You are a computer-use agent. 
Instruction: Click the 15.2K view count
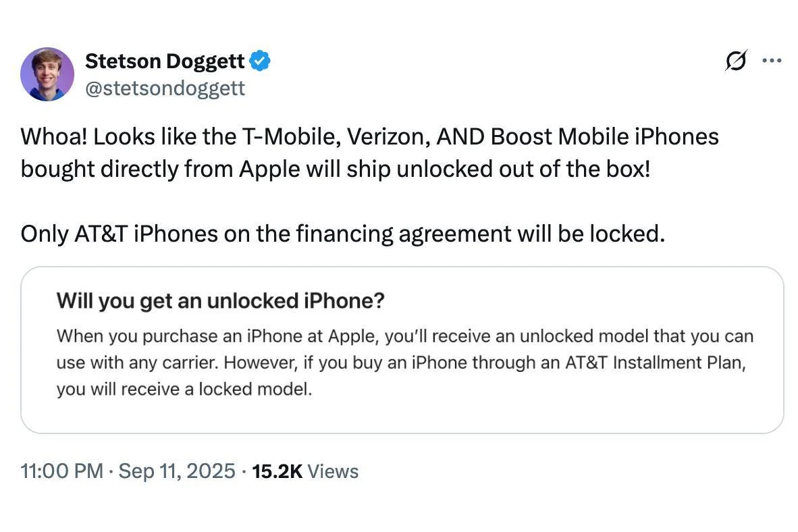pos(277,471)
